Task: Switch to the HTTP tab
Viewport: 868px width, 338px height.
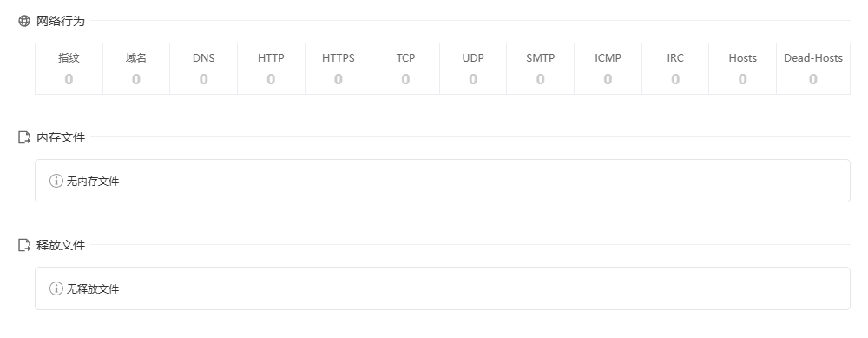Action: pos(271,69)
